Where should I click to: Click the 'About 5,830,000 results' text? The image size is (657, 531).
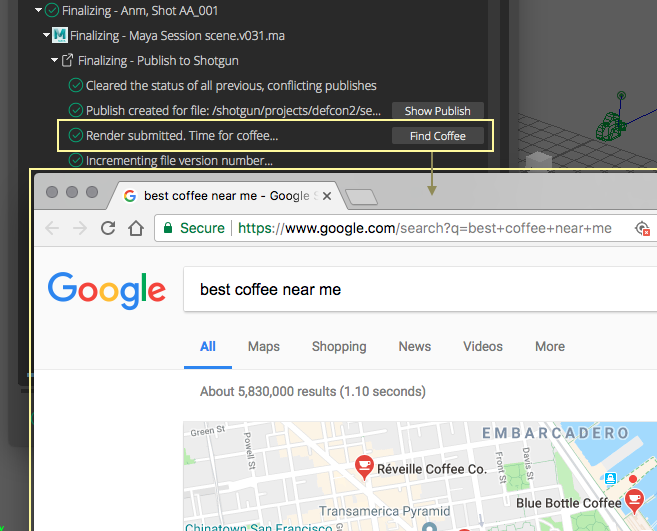coord(313,391)
